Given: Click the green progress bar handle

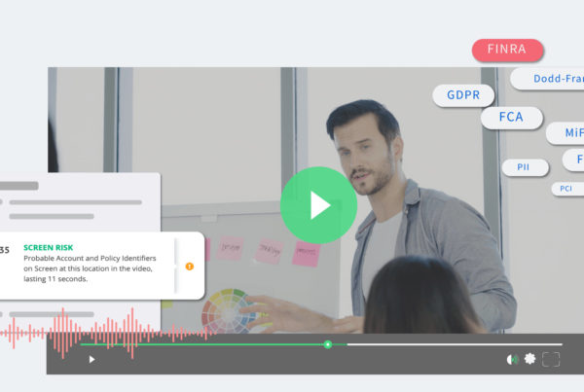Looking at the screenshot, I should pyautogui.click(x=328, y=344).
